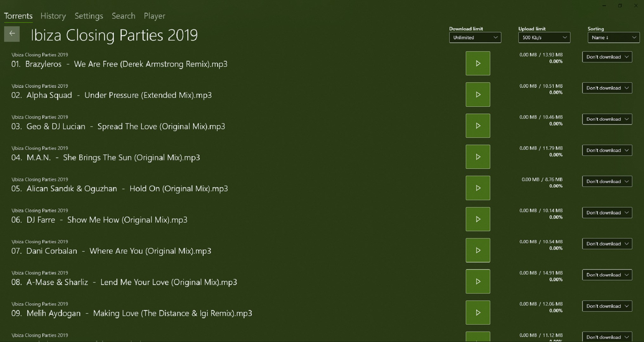644x342 pixels.
Task: Play track 09 Melih Aydogan Making Love
Action: point(478,313)
